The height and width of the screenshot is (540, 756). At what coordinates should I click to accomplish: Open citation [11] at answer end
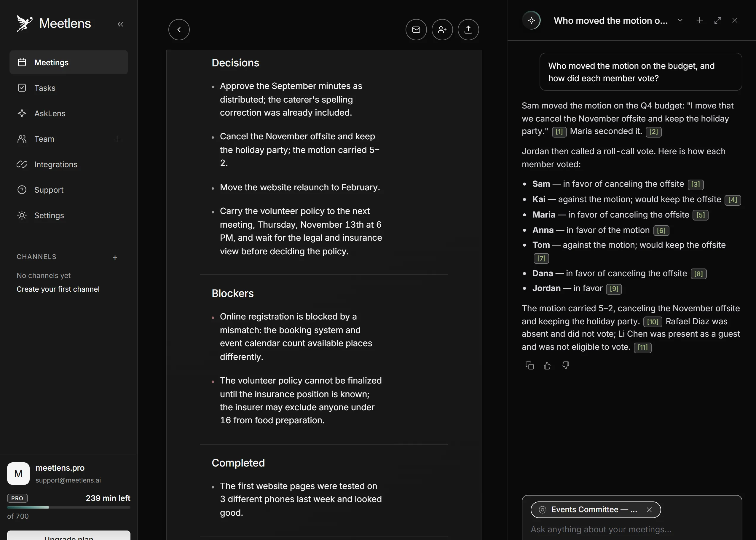pyautogui.click(x=642, y=347)
